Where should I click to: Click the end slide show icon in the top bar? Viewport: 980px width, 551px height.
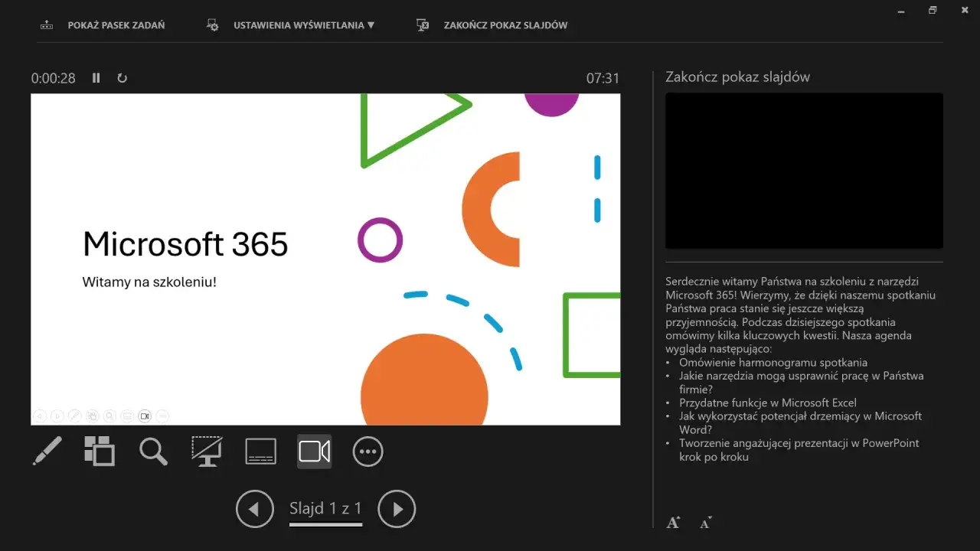point(423,25)
